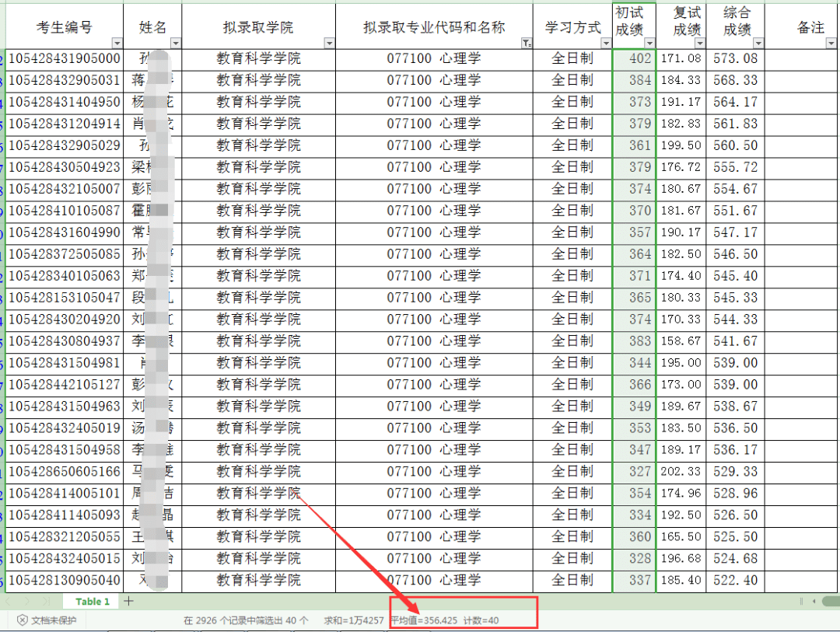840x632 pixels.
Task: Select cell with ID 105428442105127
Action: [65, 385]
